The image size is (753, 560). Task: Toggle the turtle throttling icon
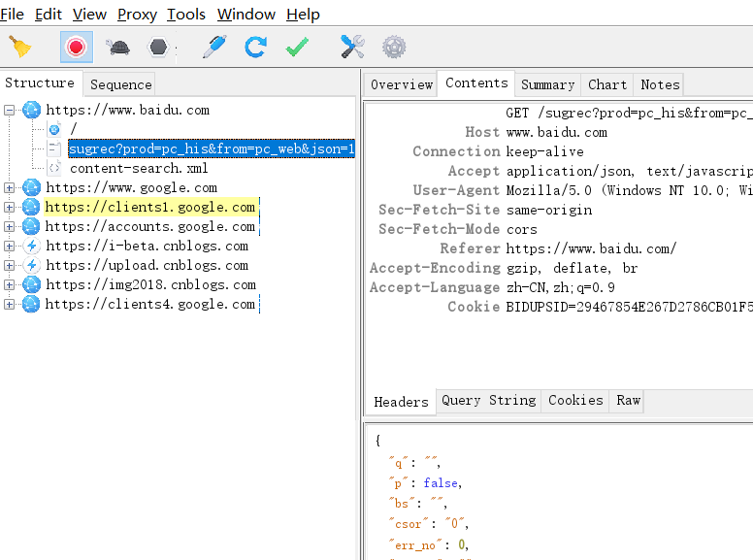click(117, 48)
